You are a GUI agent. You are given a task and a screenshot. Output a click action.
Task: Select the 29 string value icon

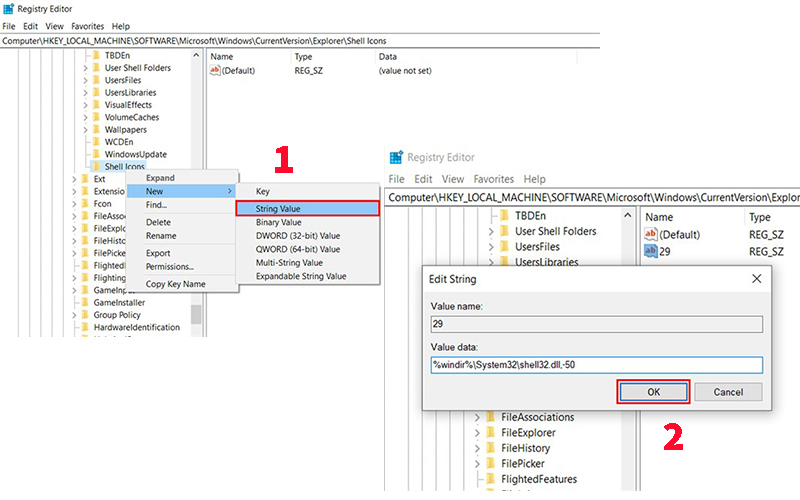(651, 251)
